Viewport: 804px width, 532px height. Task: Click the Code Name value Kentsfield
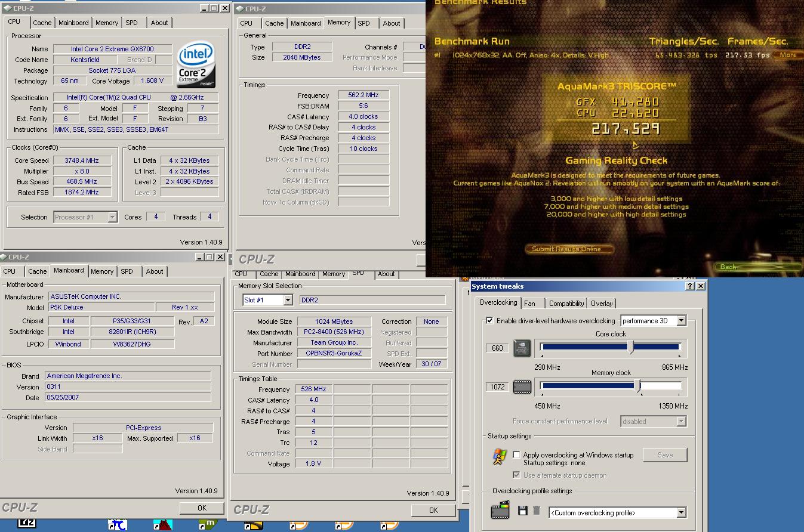[85, 60]
